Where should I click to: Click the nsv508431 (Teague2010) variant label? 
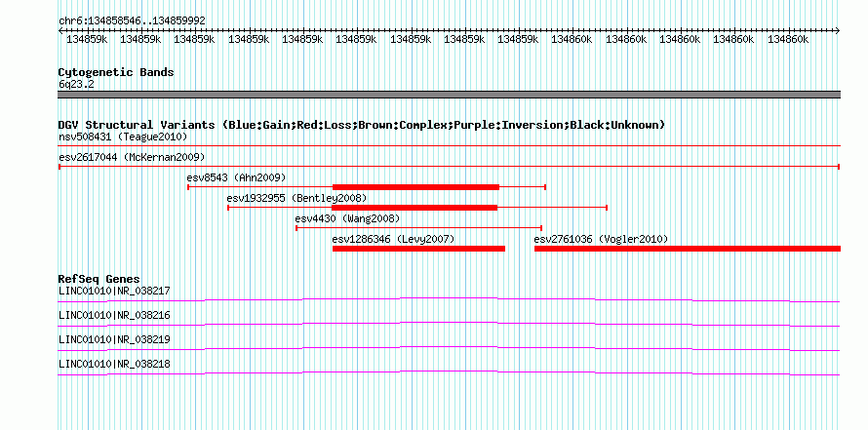point(123,137)
